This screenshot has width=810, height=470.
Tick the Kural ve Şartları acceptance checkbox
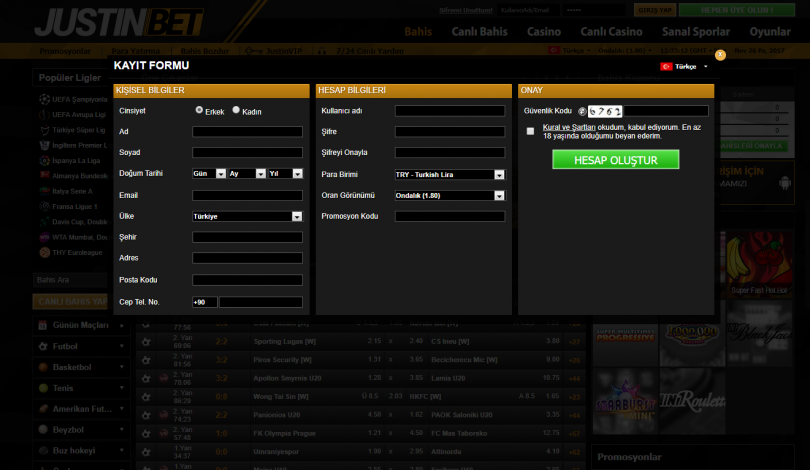pyautogui.click(x=530, y=131)
